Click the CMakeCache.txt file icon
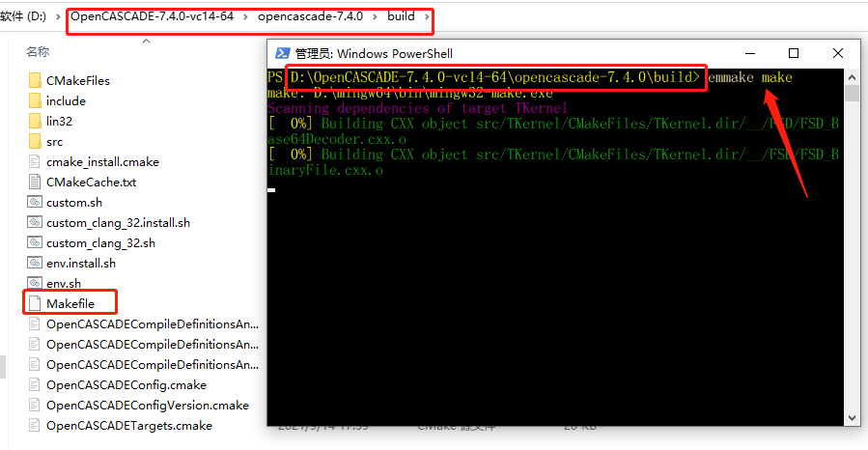 (x=35, y=183)
